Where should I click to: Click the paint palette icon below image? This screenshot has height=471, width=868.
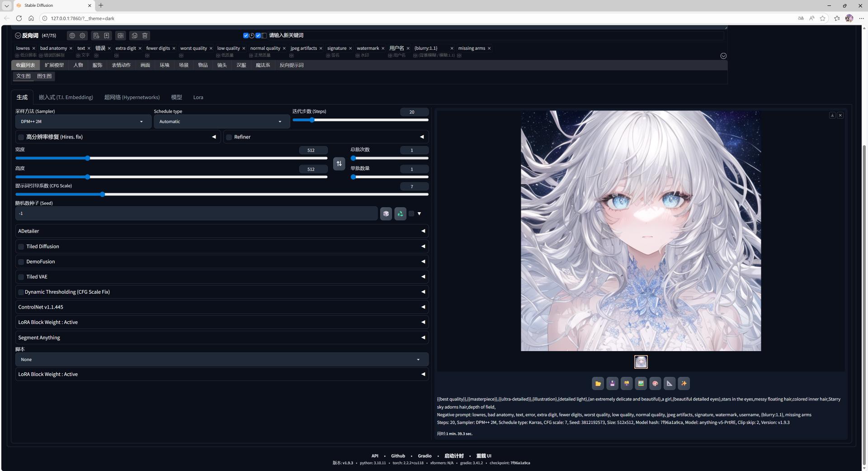click(x=655, y=384)
